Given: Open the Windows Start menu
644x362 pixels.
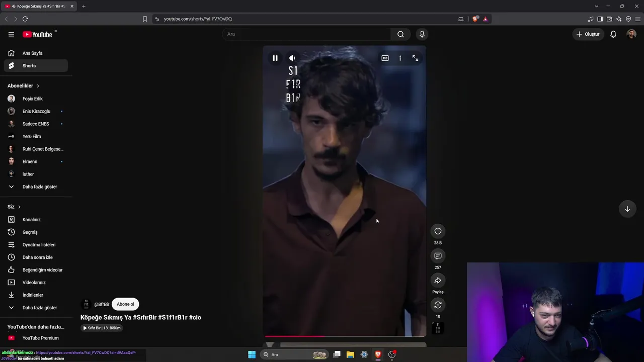Looking at the screenshot, I should tap(252, 354).
